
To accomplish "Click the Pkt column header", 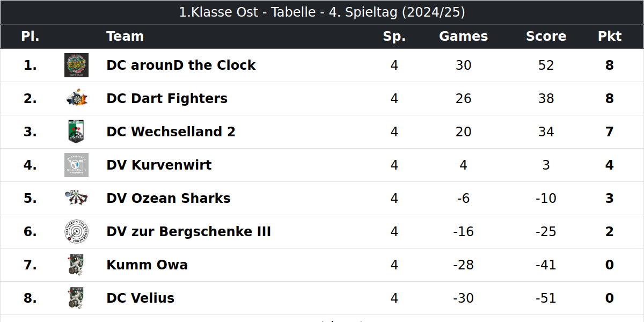I will point(609,36).
